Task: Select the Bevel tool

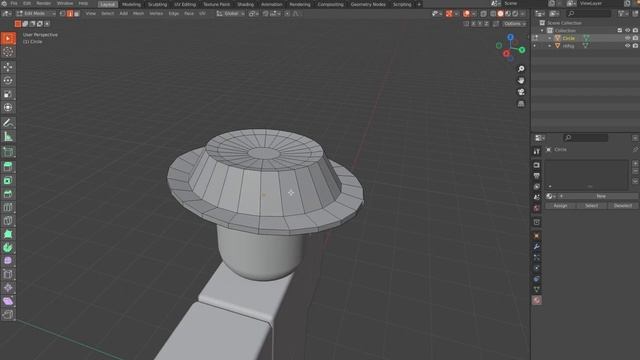Action: pyautogui.click(x=8, y=194)
